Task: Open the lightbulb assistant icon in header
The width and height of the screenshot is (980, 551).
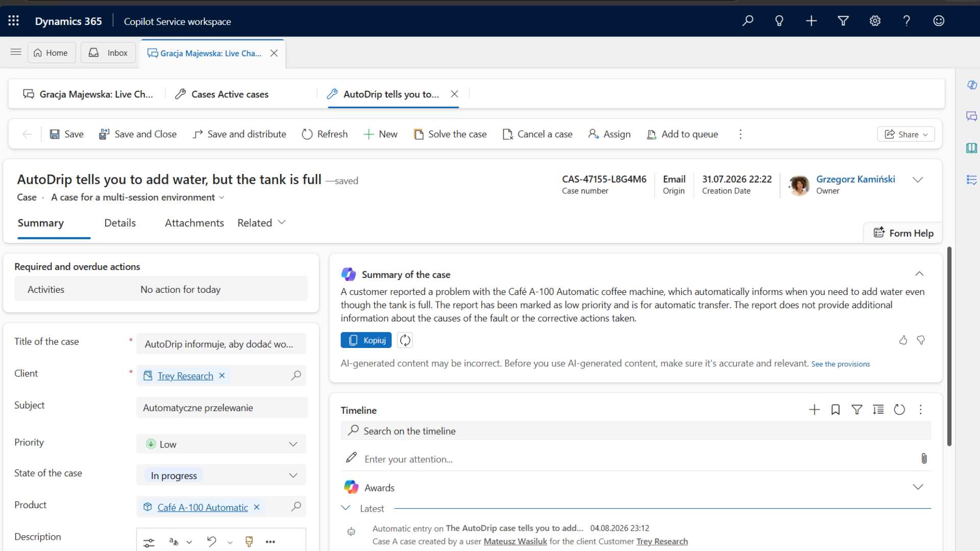Action: pyautogui.click(x=779, y=21)
